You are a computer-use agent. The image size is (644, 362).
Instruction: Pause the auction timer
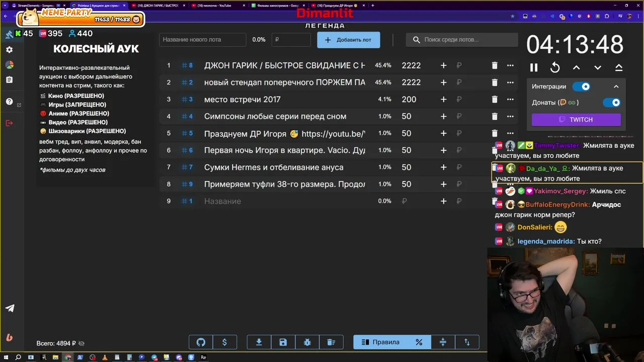click(534, 67)
